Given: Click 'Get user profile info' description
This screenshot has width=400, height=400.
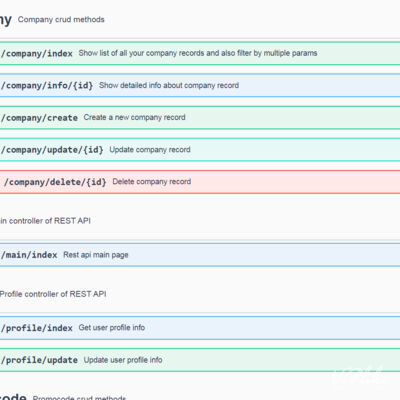Looking at the screenshot, I should 112,328.
